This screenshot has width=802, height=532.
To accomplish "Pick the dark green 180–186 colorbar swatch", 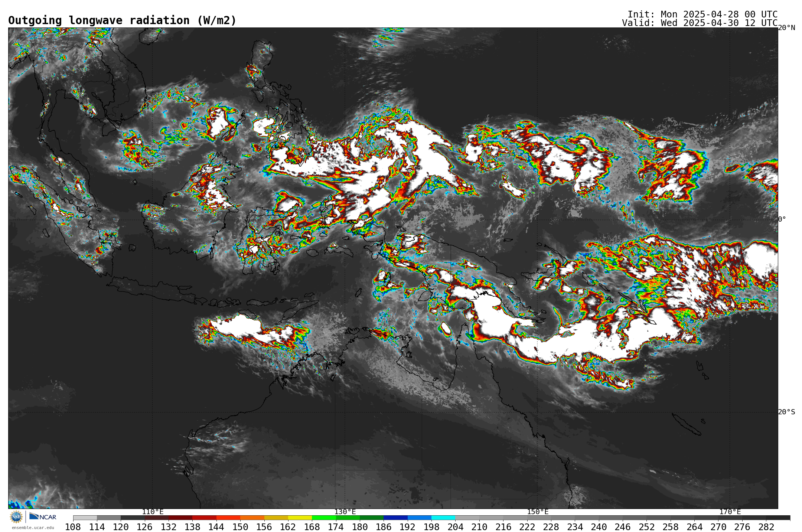I will pyautogui.click(x=372, y=518).
